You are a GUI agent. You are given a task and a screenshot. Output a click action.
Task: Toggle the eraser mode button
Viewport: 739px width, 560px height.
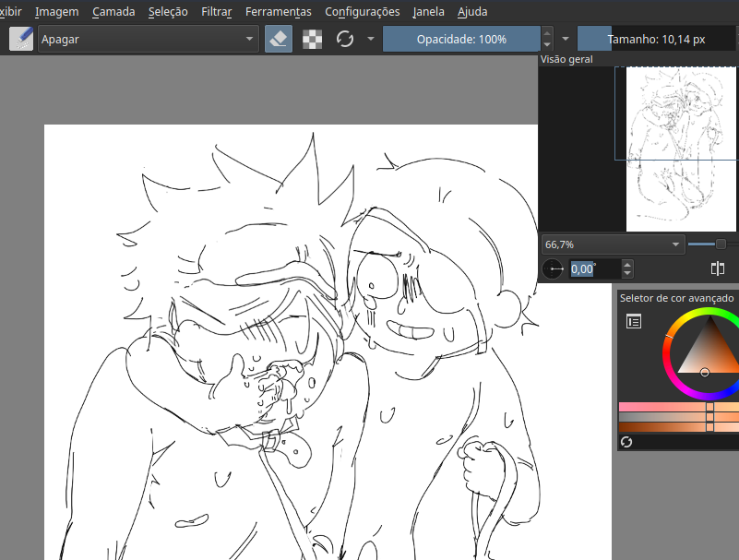click(279, 39)
